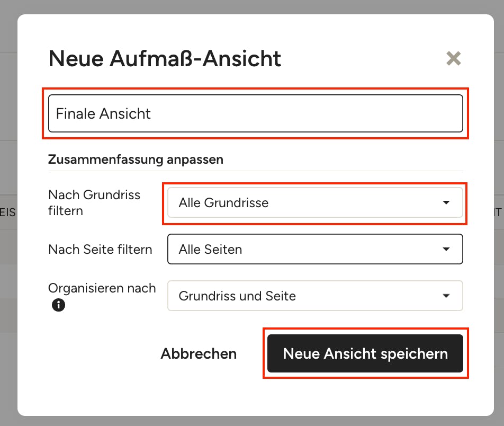Click the Zusammenfassung anpassen heading
The width and height of the screenshot is (504, 426).
click(x=136, y=159)
